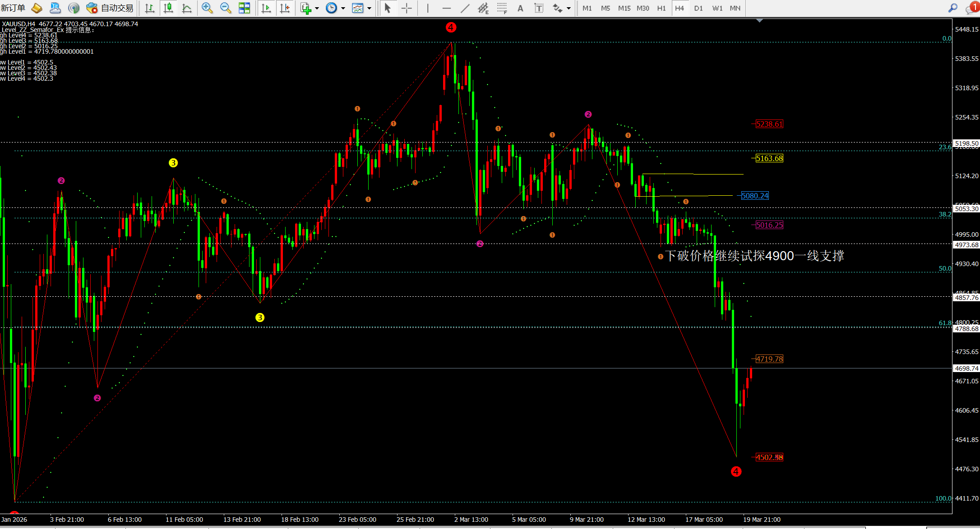Open the periods clock dropdown arrow
Image resolution: width=980 pixels, height=529 pixels.
pos(343,8)
